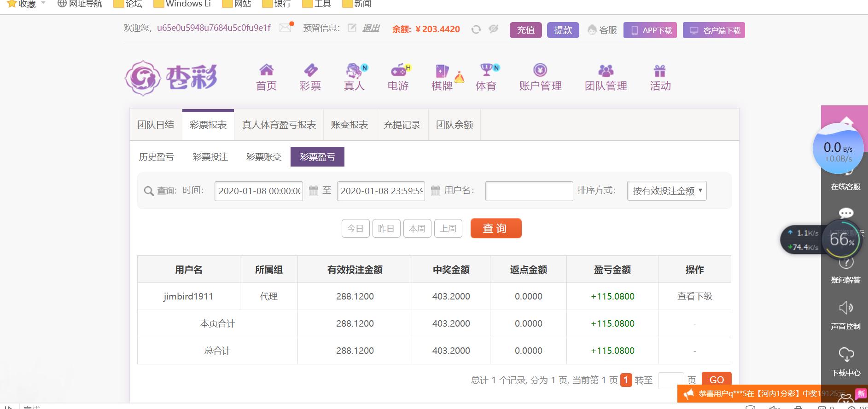The height and width of the screenshot is (409, 868).
Task: Expand the 按有效投注金额 sort dropdown
Action: pyautogui.click(x=666, y=191)
